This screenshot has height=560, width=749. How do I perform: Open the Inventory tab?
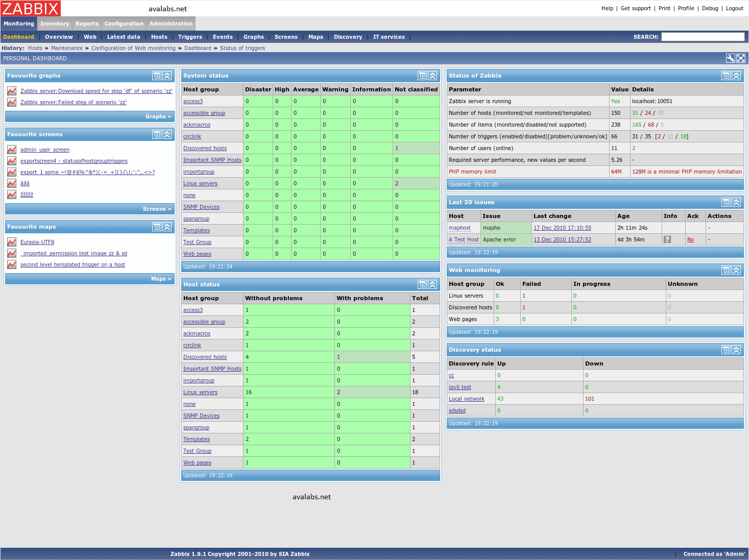click(55, 23)
